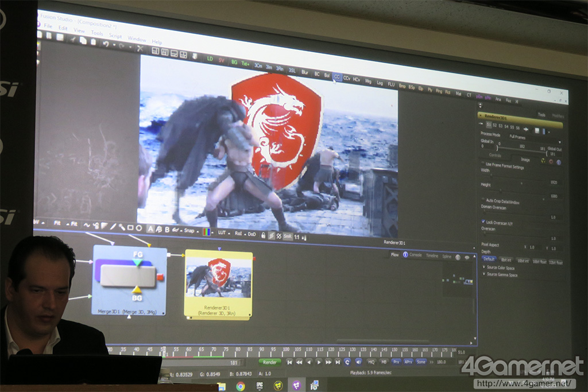The height and width of the screenshot is (392, 588).
Task: Switch to the Console tab
Action: [416, 255]
